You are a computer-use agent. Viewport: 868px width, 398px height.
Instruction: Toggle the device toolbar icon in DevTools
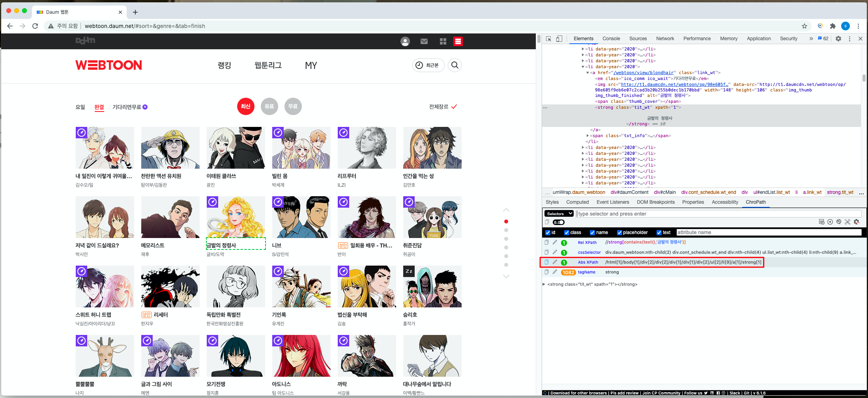[559, 39]
